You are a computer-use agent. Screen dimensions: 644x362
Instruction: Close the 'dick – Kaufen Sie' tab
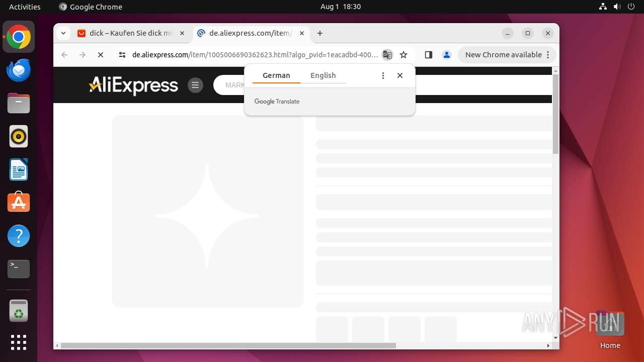[182, 33]
